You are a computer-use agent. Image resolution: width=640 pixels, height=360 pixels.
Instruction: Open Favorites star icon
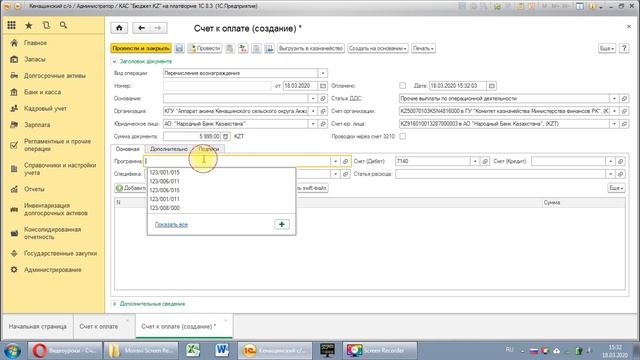point(29,25)
